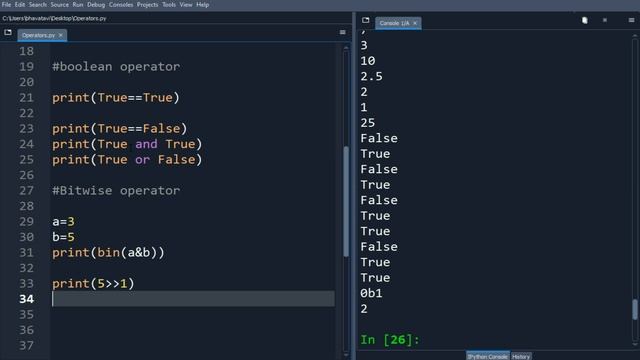The height and width of the screenshot is (360, 640).
Task: Open the Source menu
Action: [x=60, y=4]
